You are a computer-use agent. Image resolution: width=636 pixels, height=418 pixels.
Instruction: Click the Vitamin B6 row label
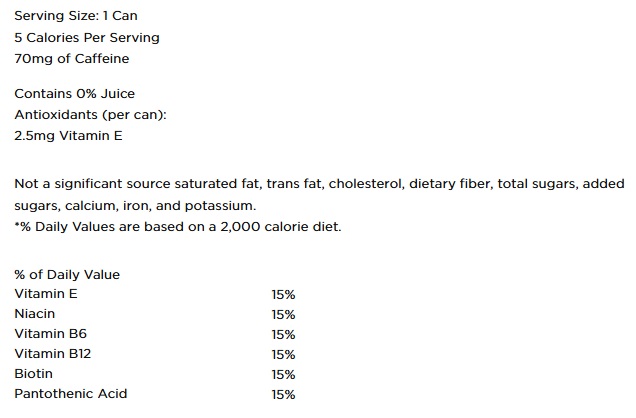(x=51, y=334)
